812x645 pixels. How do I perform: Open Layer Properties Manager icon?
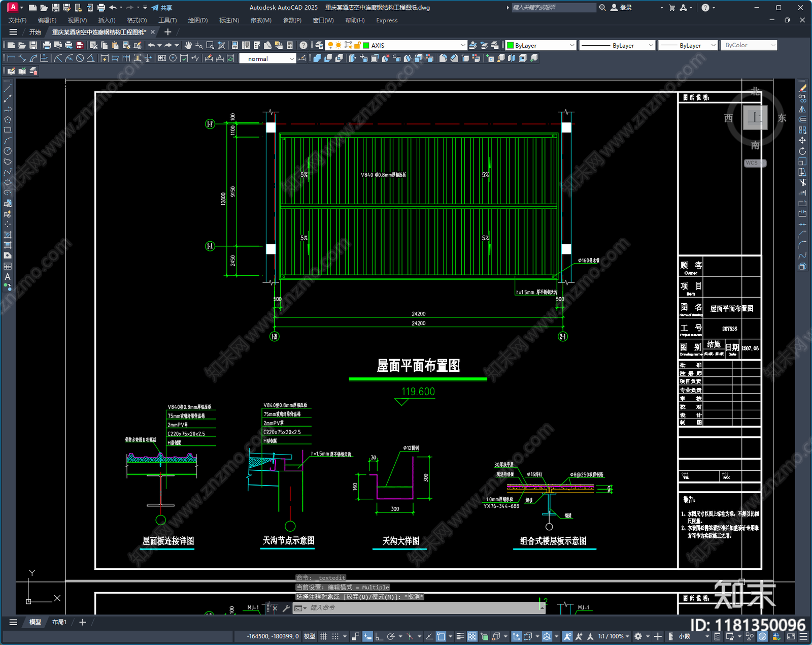click(319, 45)
